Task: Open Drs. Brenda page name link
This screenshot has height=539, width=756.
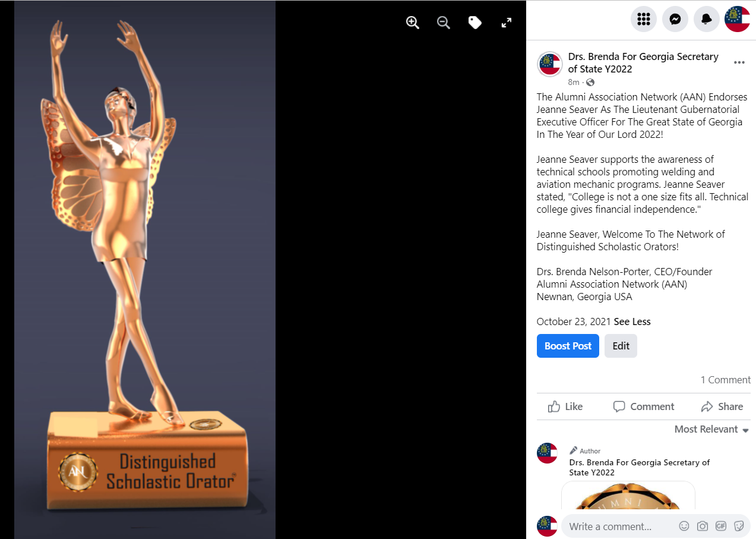Action: (643, 62)
